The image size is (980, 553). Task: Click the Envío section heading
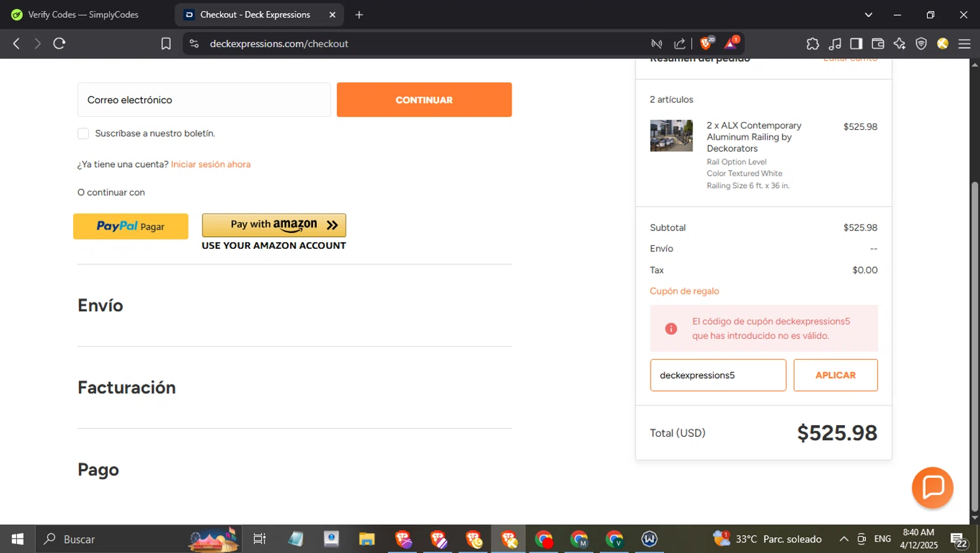[x=100, y=306]
